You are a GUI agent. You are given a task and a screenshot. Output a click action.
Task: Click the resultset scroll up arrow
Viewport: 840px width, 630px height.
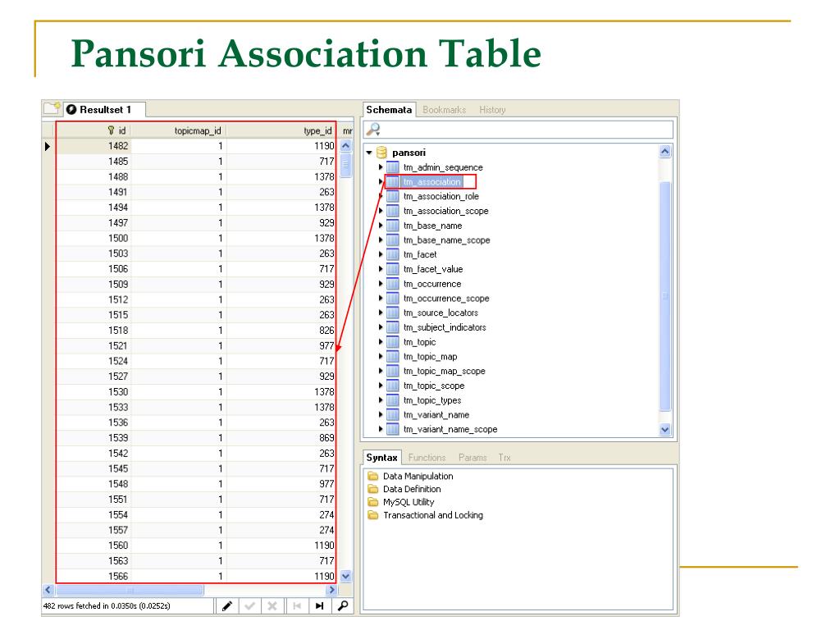[x=345, y=145]
